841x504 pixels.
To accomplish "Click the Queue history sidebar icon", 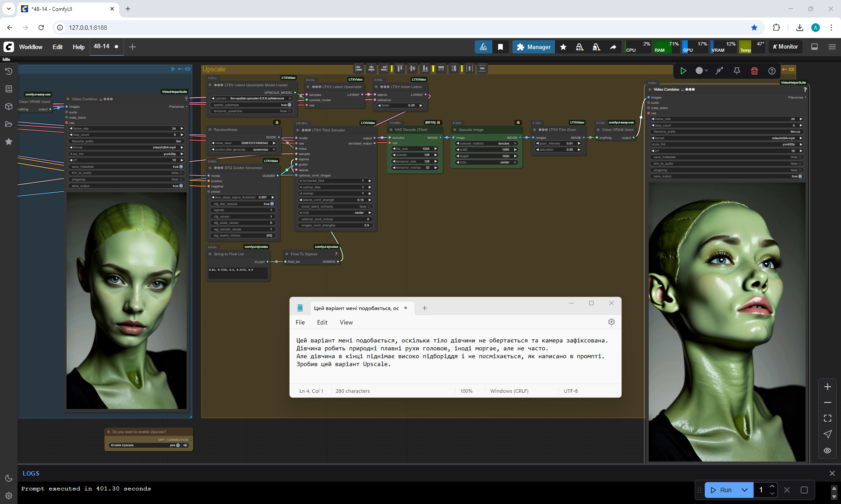I will (x=9, y=71).
